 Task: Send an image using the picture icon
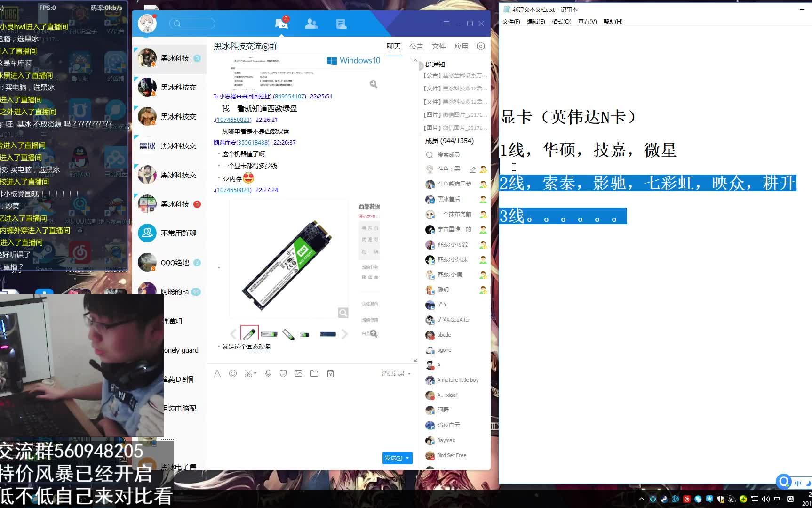298,373
